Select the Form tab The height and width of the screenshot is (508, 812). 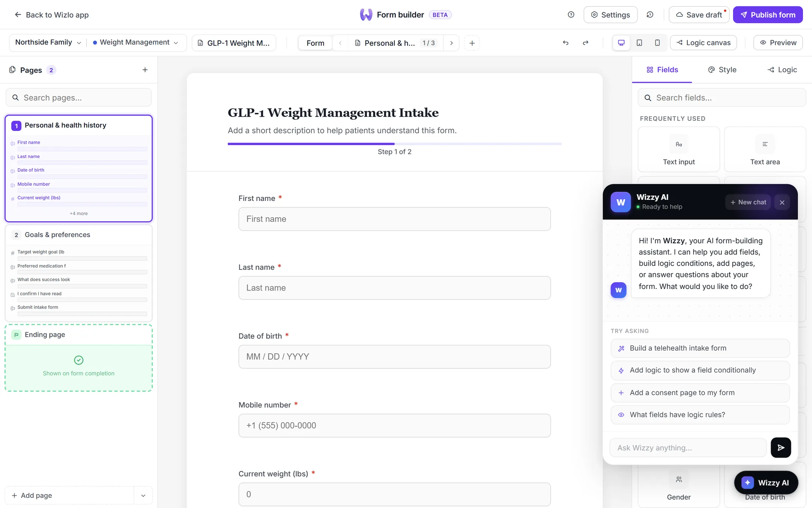(315, 43)
